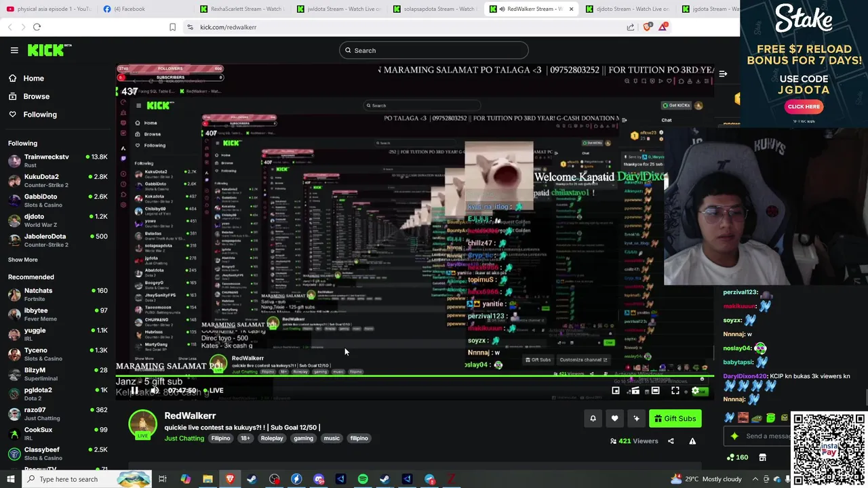Open player settings gear
This screenshot has width=868, height=488.
695,390
